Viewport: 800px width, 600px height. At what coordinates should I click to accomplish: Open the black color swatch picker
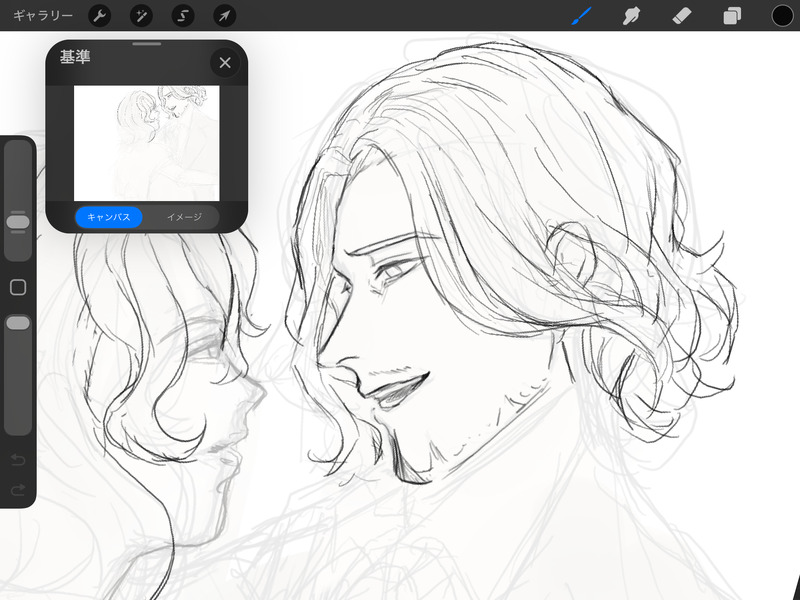(x=782, y=16)
